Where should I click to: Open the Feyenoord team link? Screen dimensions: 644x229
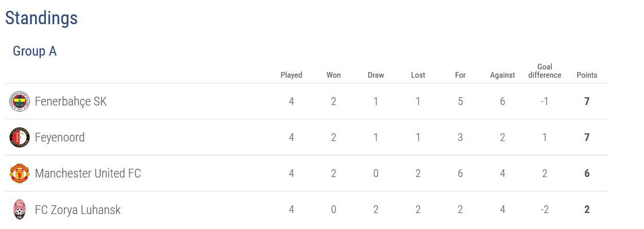pos(60,137)
